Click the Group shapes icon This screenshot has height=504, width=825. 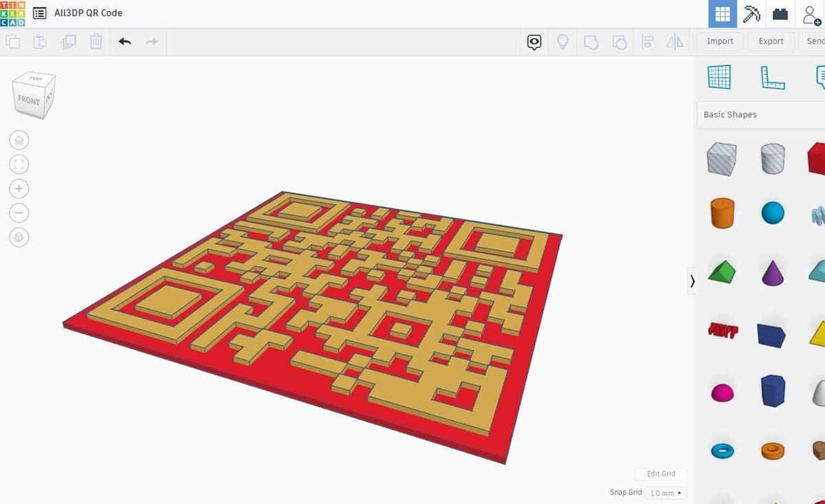point(591,43)
